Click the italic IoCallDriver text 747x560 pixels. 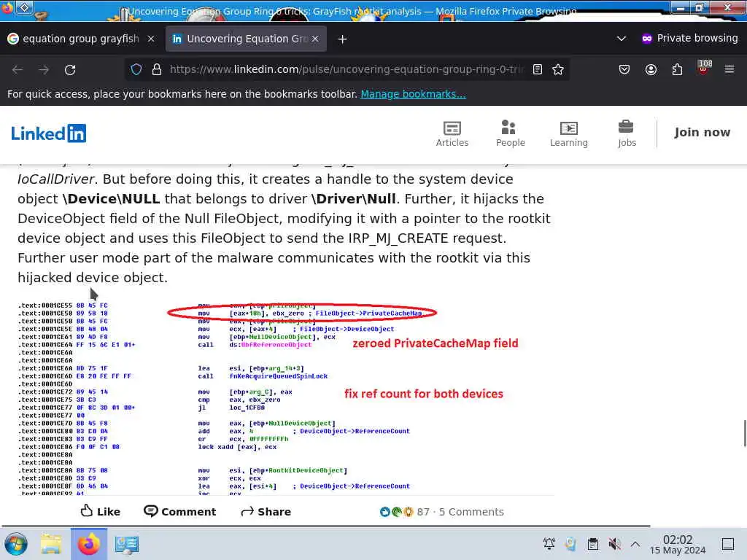(56, 179)
